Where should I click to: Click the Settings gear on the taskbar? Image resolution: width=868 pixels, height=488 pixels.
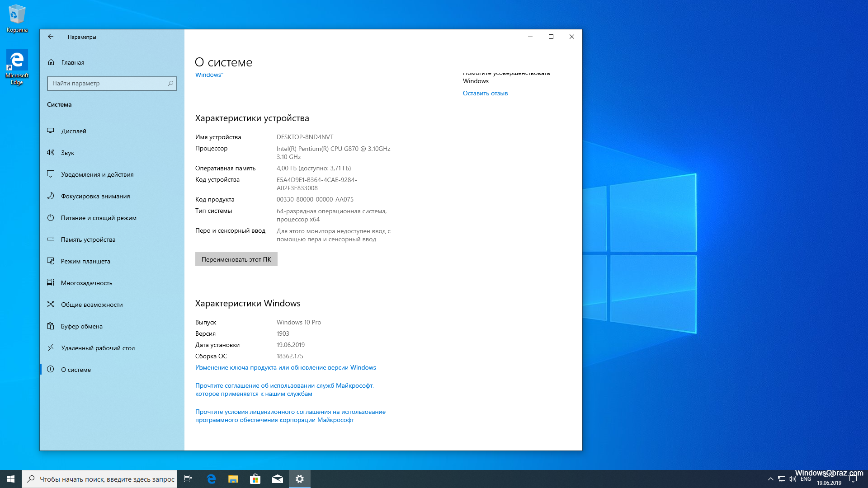point(300,479)
